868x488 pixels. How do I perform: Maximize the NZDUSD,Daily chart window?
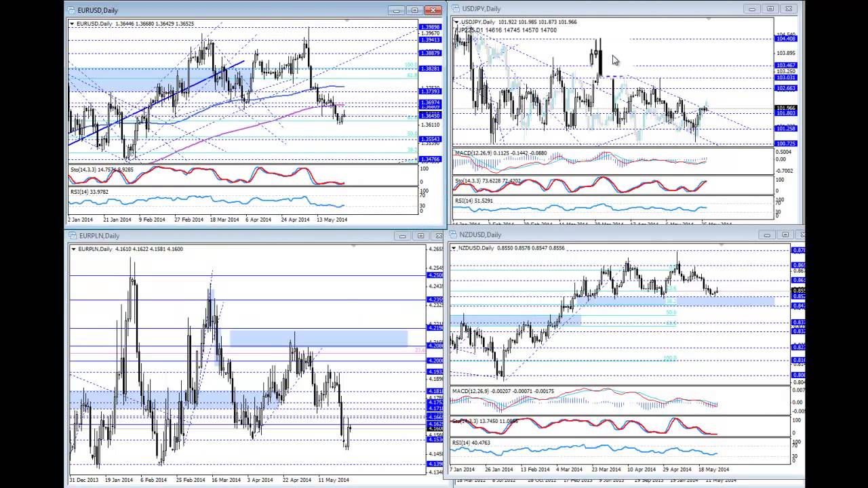coord(785,235)
